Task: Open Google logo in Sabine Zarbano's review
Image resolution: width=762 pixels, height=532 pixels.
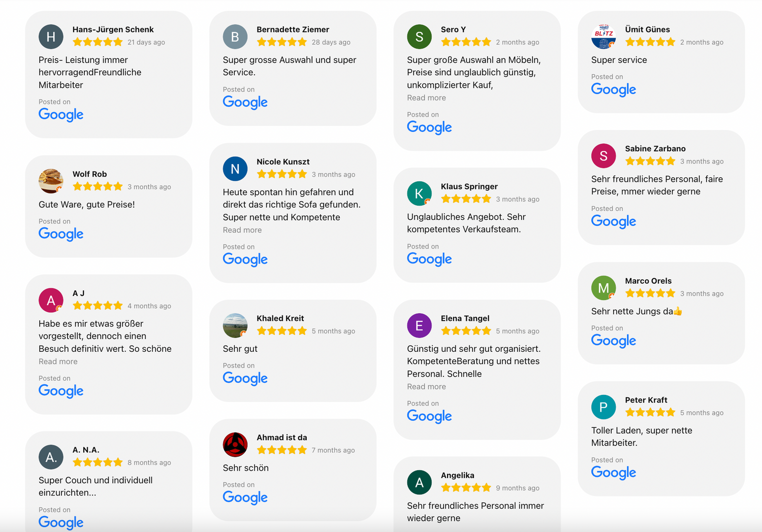Action: (x=613, y=221)
